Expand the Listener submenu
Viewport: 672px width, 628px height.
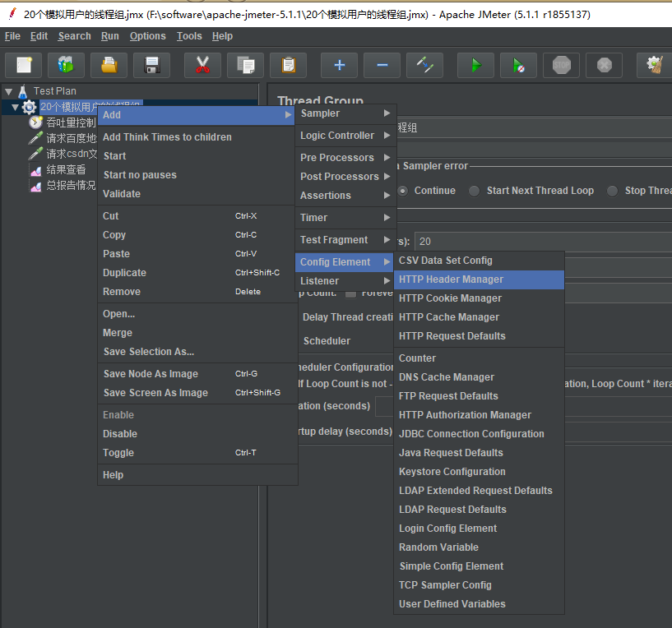click(345, 281)
